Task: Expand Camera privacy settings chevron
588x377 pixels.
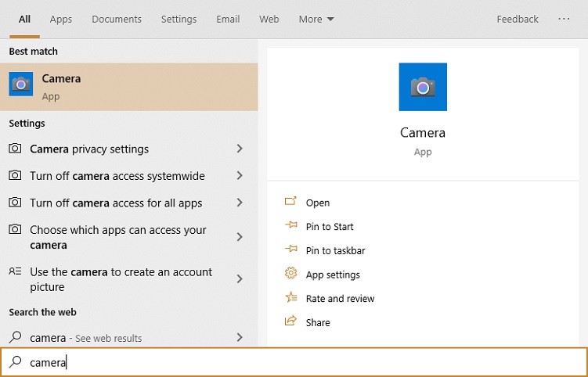Action: [x=240, y=149]
